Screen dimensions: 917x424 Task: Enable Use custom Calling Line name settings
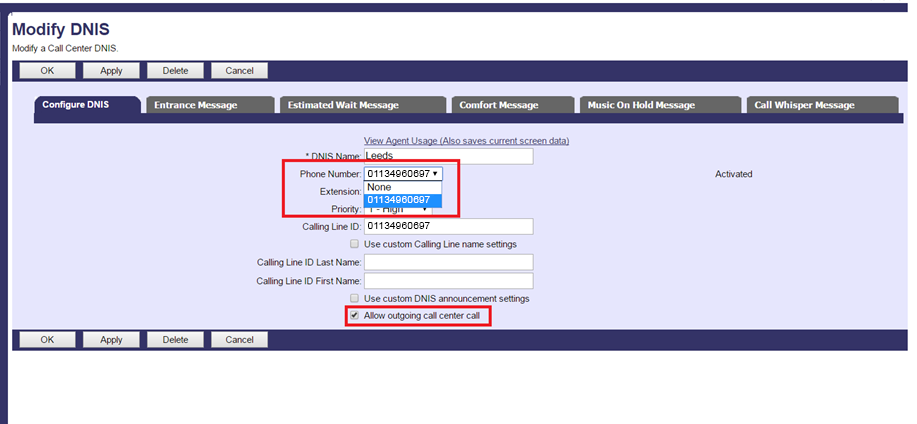tap(354, 244)
